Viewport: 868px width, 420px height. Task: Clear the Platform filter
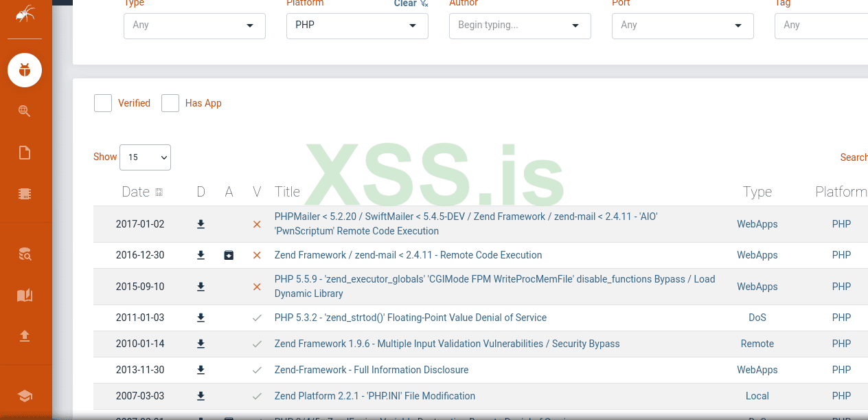click(411, 3)
